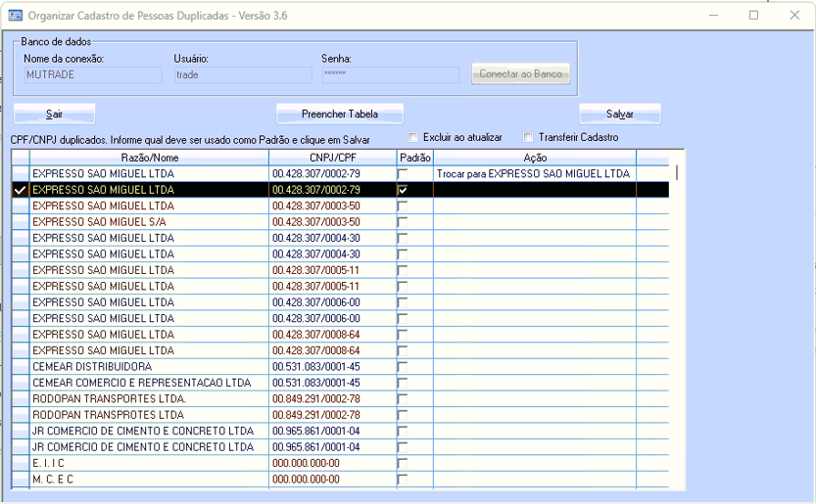Click the Trocar para EXPRESSO SAO MIGUEL action cell
This screenshot has width=816, height=504.
coord(534,174)
